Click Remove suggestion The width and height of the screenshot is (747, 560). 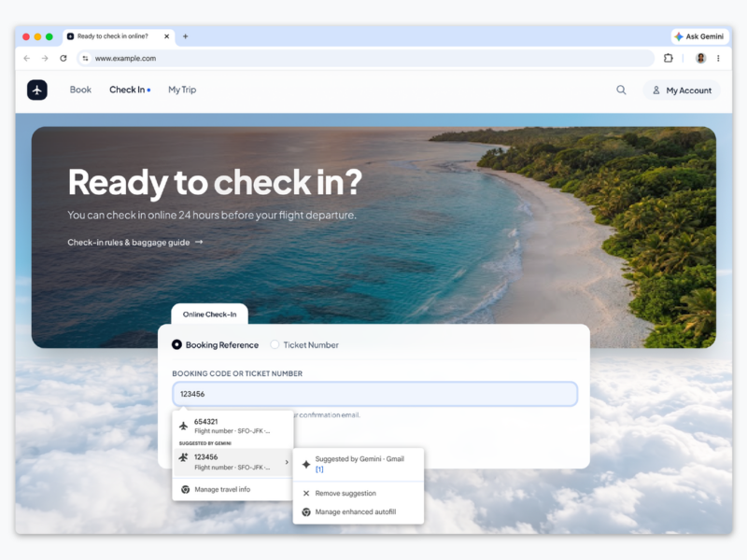pyautogui.click(x=345, y=494)
